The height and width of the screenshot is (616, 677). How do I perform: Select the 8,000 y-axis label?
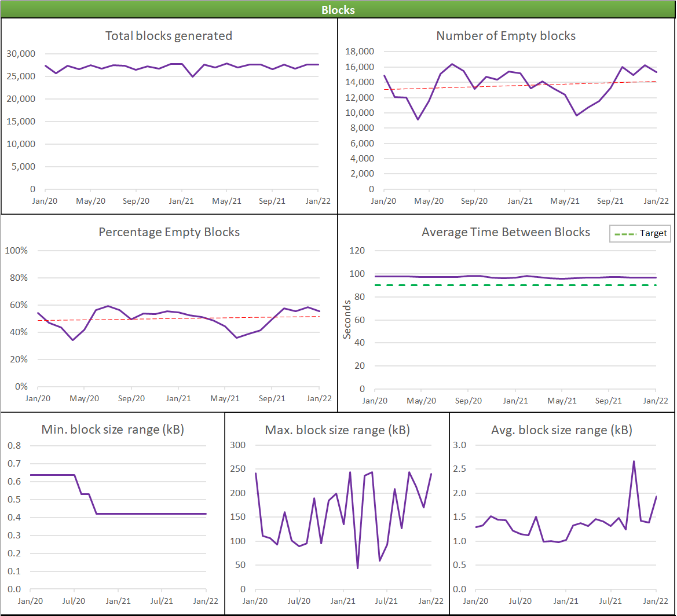coord(363,128)
